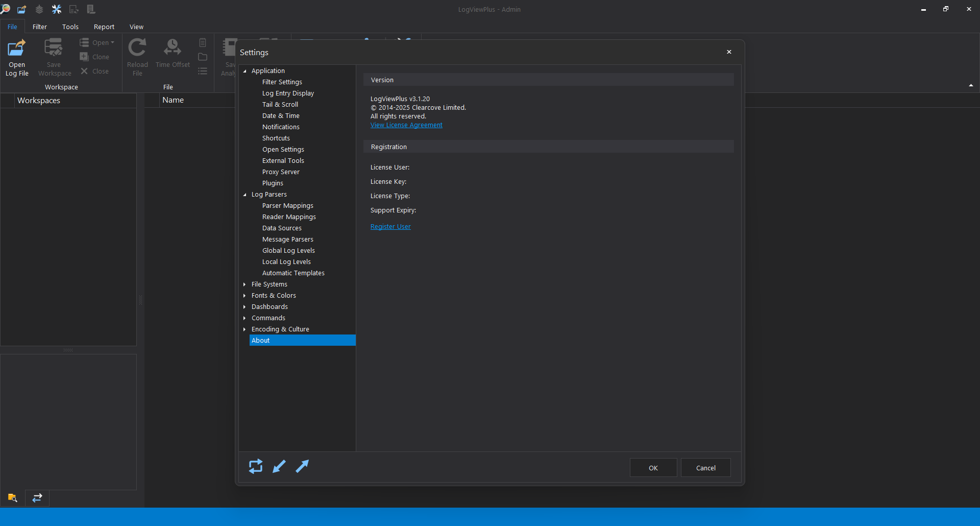980x526 pixels.
Task: Select Log Entry Display in the tree
Action: [x=288, y=93]
